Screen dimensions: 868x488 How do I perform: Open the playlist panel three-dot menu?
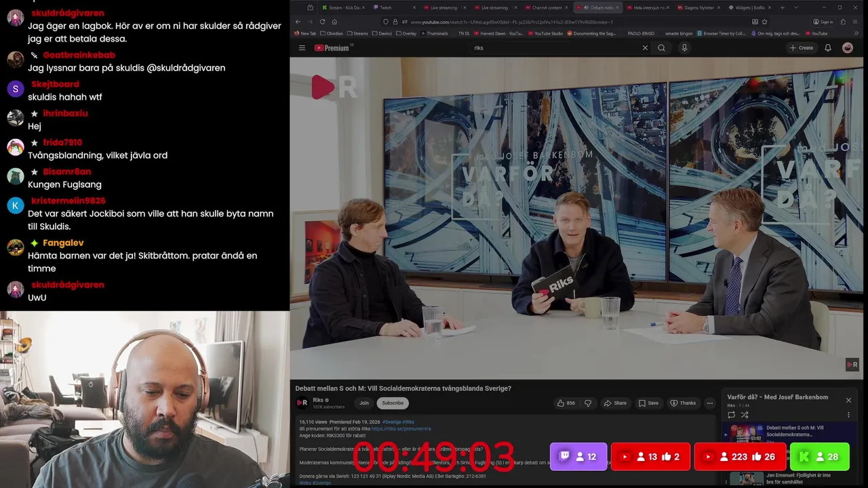pyautogui.click(x=848, y=415)
